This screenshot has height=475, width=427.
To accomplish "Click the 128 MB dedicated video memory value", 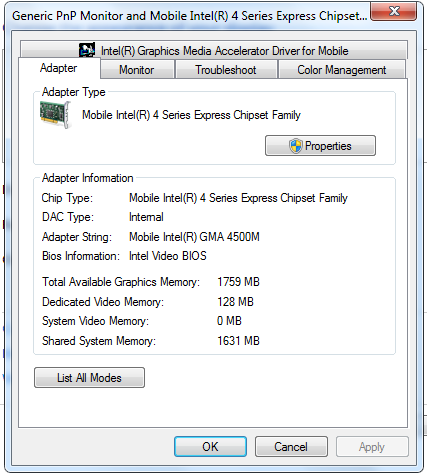I will (235, 302).
